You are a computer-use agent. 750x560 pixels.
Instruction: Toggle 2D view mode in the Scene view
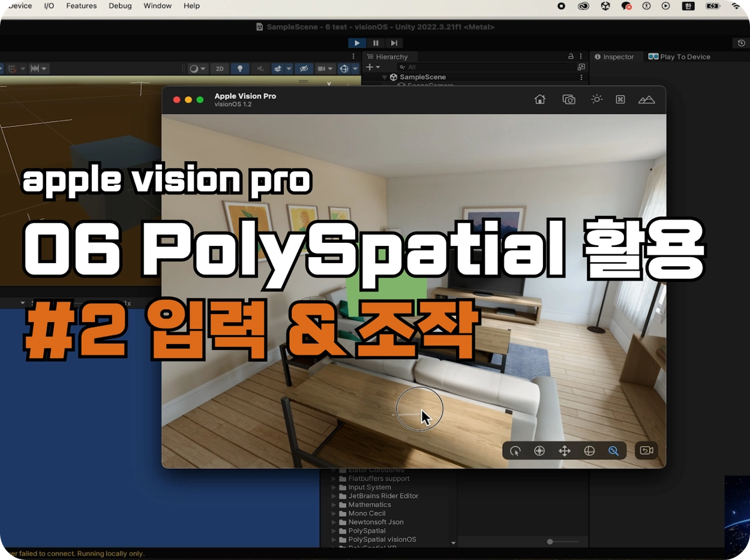[x=220, y=69]
